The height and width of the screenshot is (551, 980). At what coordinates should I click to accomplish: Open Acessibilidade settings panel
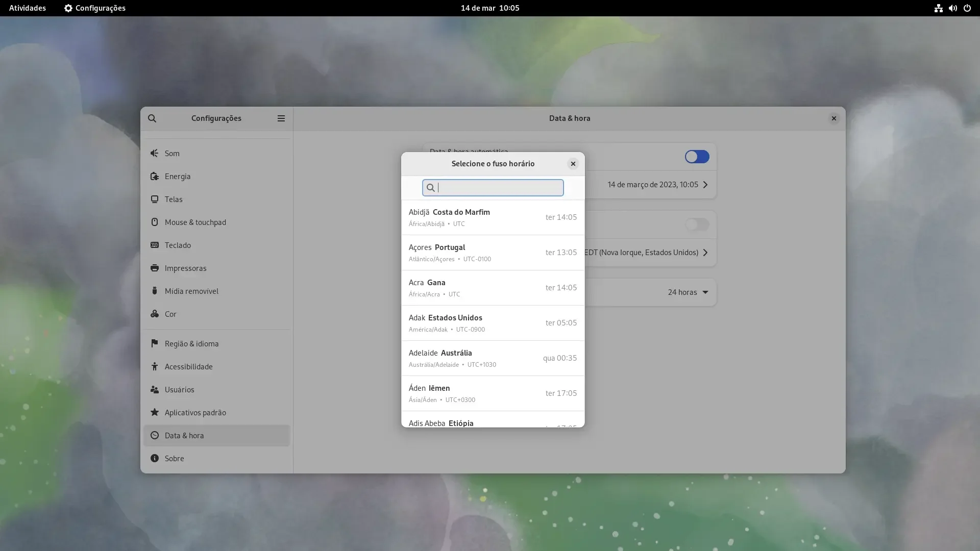216,367
